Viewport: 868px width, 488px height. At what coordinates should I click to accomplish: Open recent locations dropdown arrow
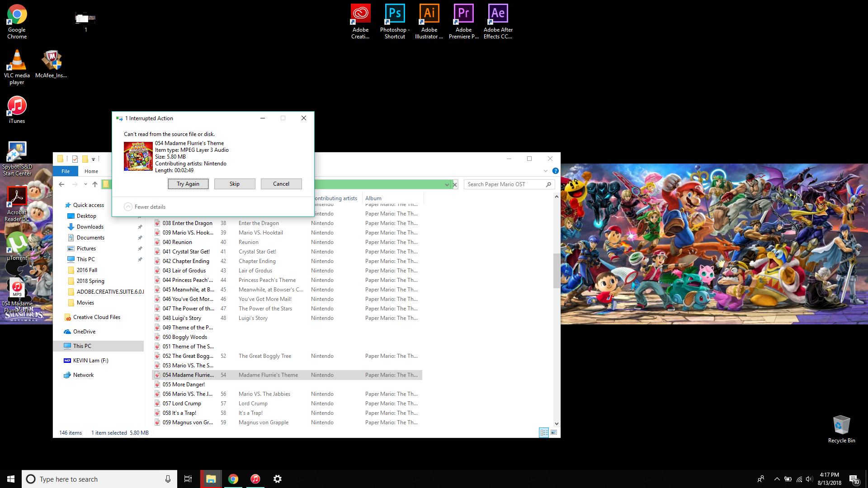pos(85,184)
